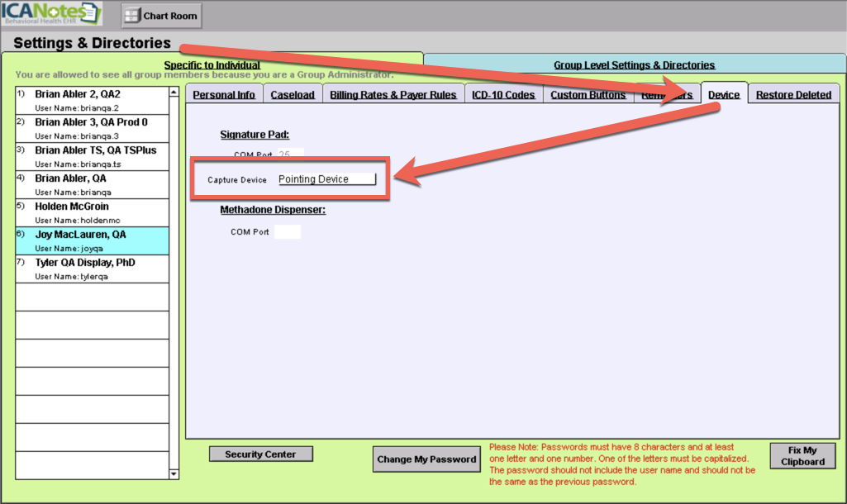Select user Brian Abler 2, QA2
The height and width of the screenshot is (504, 847).
pos(91,100)
